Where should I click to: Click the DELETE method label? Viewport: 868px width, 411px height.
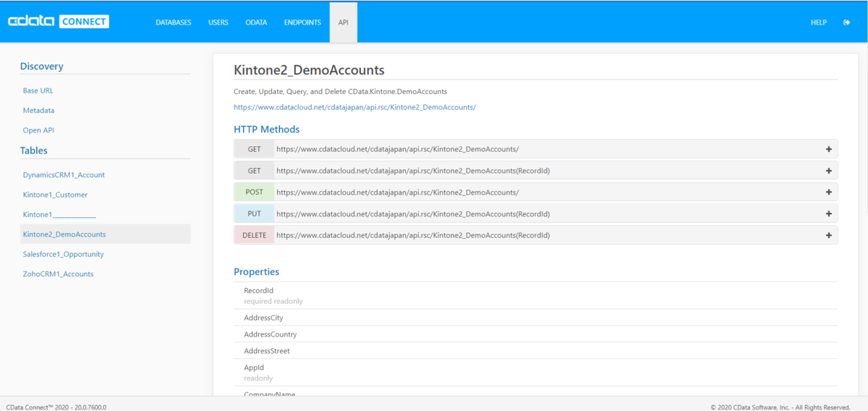coord(254,235)
